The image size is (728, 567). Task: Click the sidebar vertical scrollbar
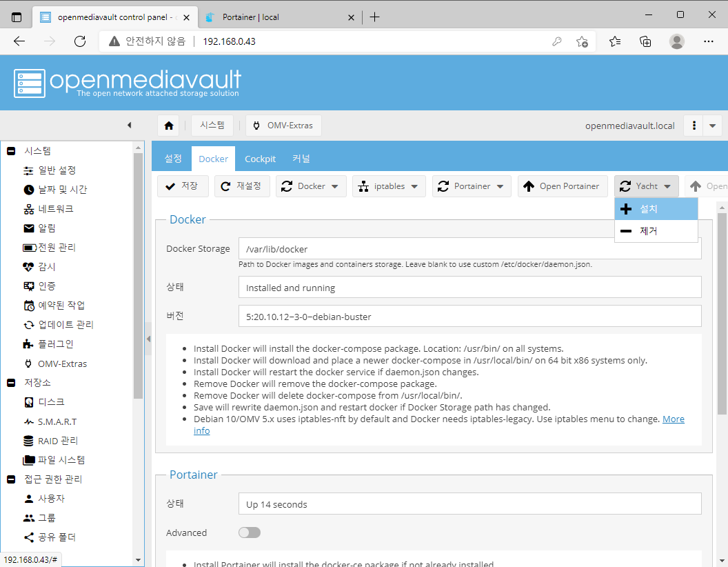[138, 275]
